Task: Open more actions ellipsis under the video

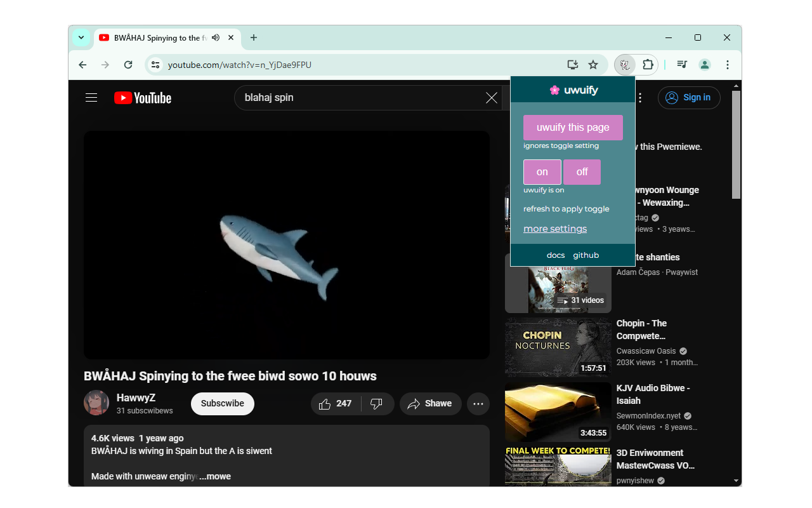Action: pyautogui.click(x=478, y=404)
